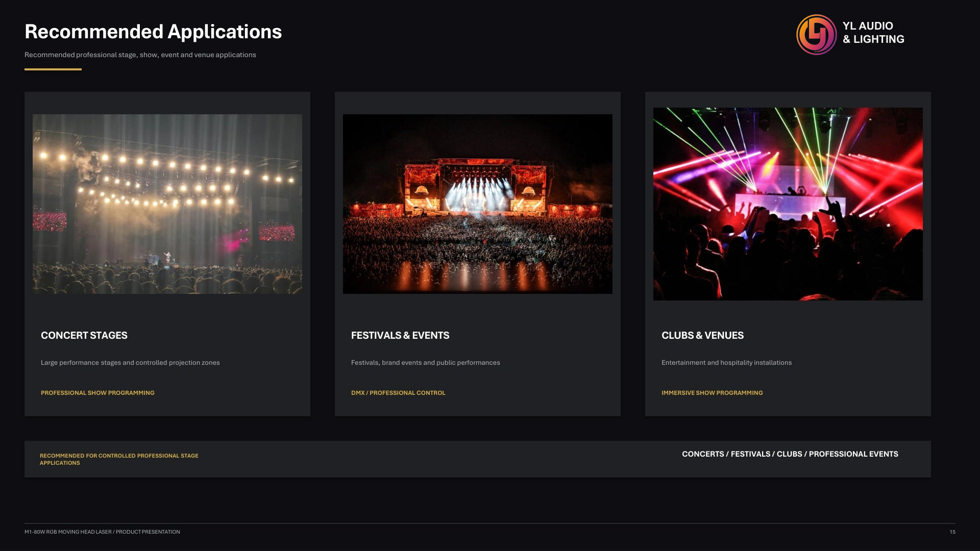This screenshot has width=980, height=551.
Task: Select the club laser lights photo
Action: pos(788,204)
